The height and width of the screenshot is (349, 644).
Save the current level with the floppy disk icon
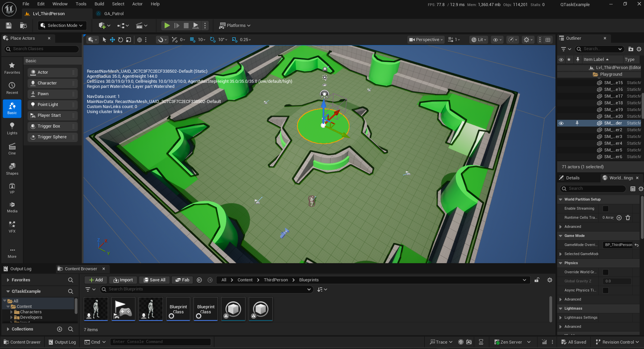coord(9,26)
